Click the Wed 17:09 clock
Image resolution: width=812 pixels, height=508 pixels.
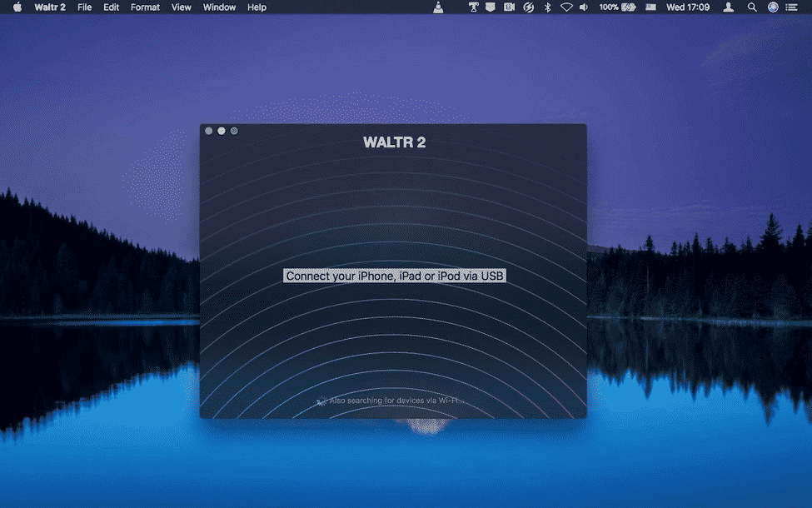688,7
